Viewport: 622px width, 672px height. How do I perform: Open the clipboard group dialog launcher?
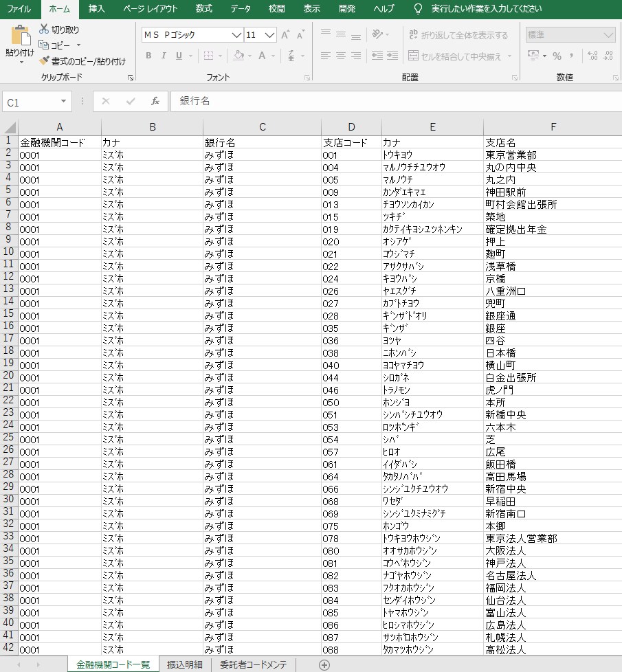(131, 78)
